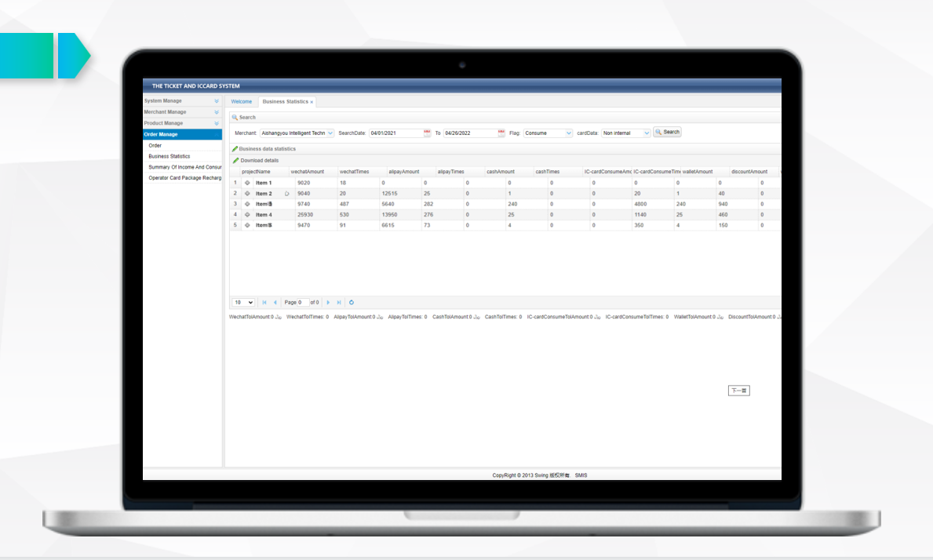Click the value 6615 in row 5
This screenshot has height=560, width=933.
(388, 226)
